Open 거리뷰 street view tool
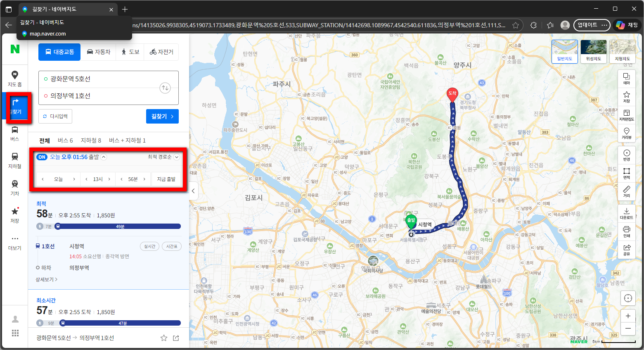 click(x=627, y=133)
